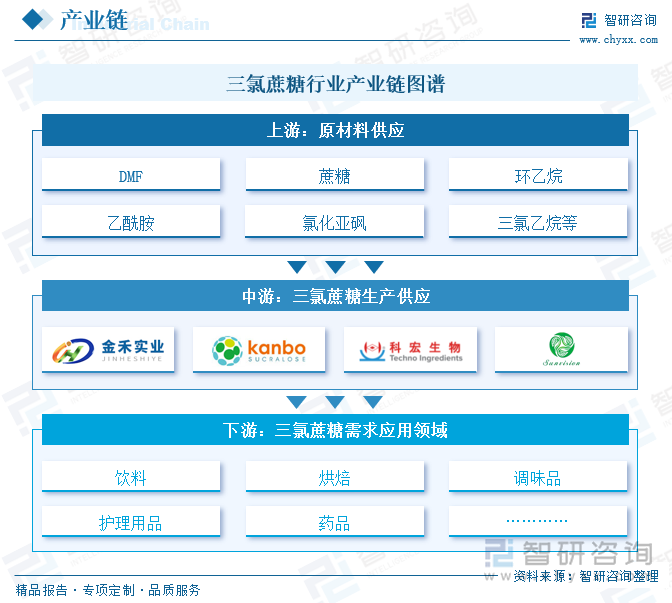Select the 调味品 application box

point(538,477)
